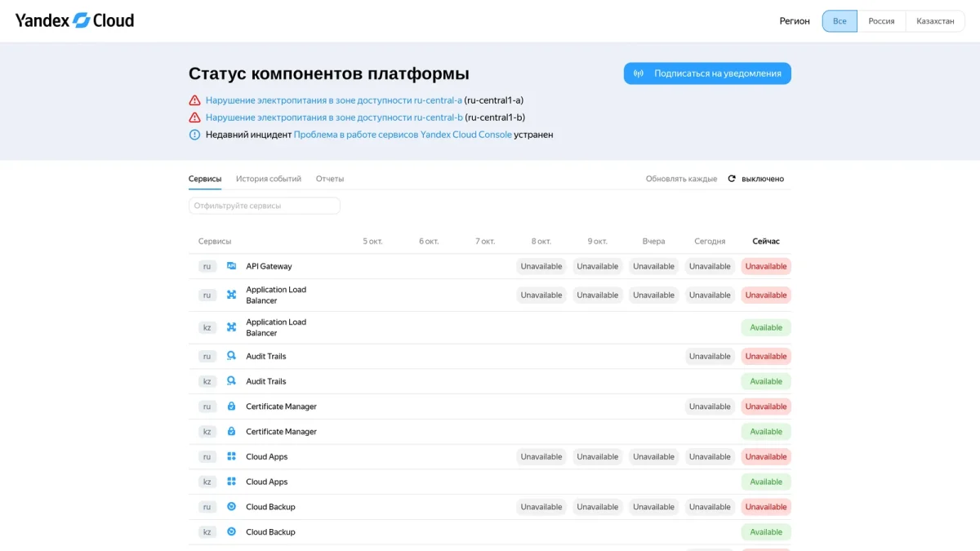The height and width of the screenshot is (551, 980).
Task: Click the Вчера column header
Action: [653, 241]
